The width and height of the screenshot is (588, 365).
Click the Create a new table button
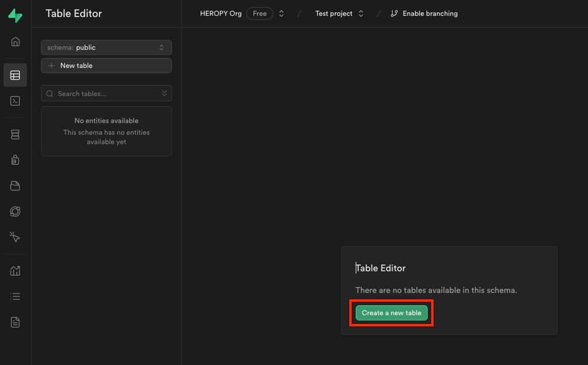click(x=391, y=313)
